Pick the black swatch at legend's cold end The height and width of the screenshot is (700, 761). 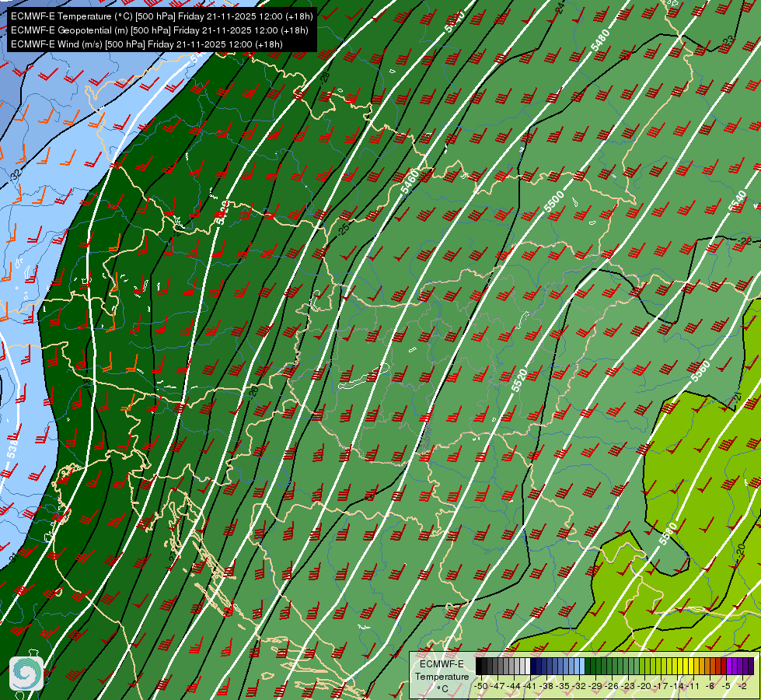click(479, 667)
